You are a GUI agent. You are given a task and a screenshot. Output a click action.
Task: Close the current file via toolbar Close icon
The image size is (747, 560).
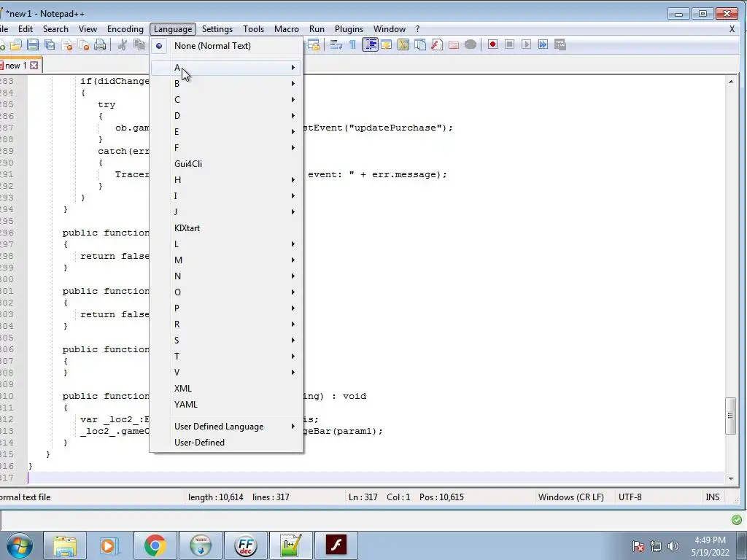[x=66, y=44]
